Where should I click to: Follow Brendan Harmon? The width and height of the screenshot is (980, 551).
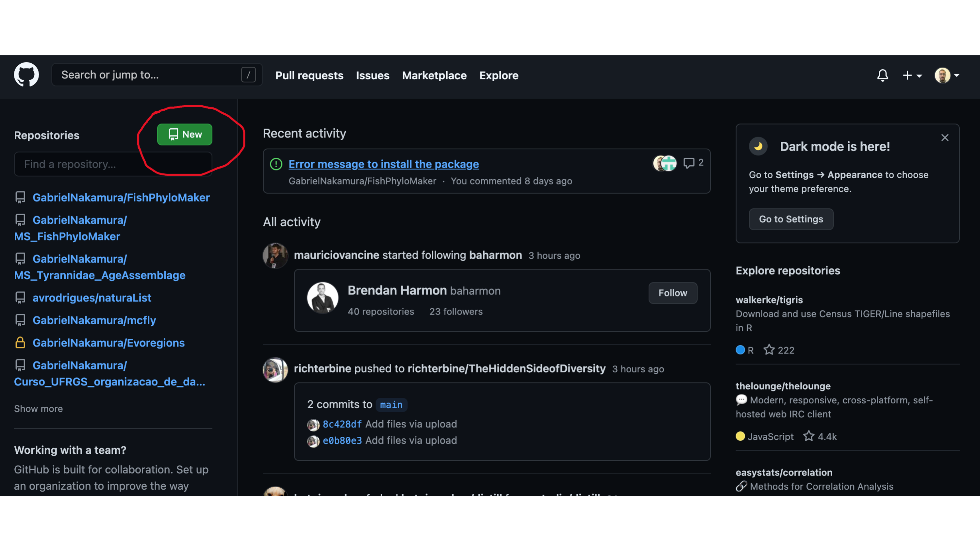tap(673, 293)
